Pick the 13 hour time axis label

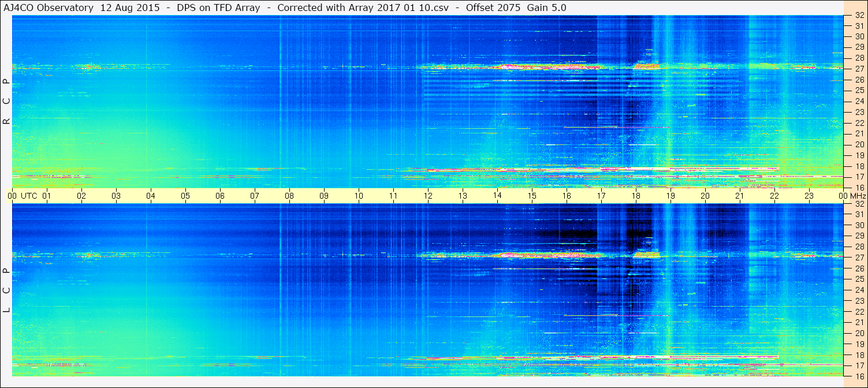pos(463,196)
